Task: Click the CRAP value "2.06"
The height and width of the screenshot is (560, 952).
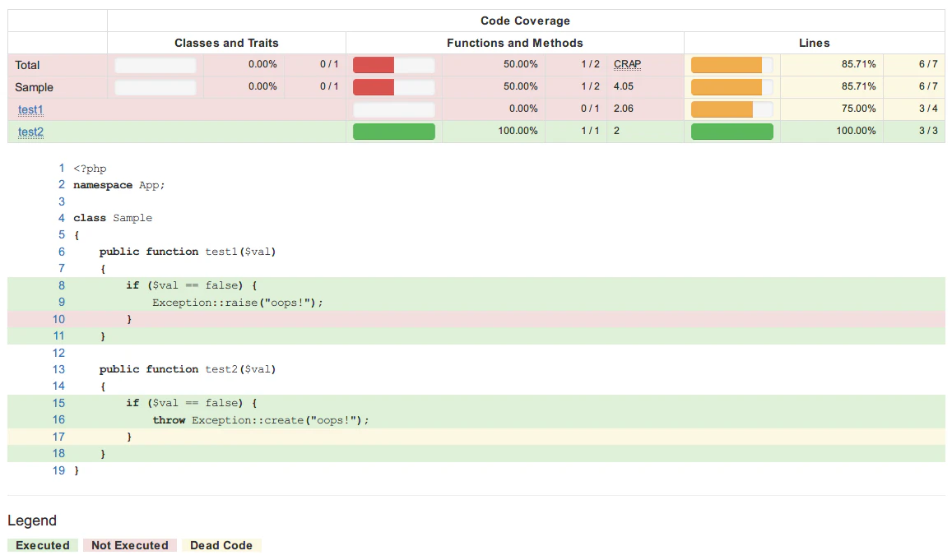Action: [x=624, y=109]
